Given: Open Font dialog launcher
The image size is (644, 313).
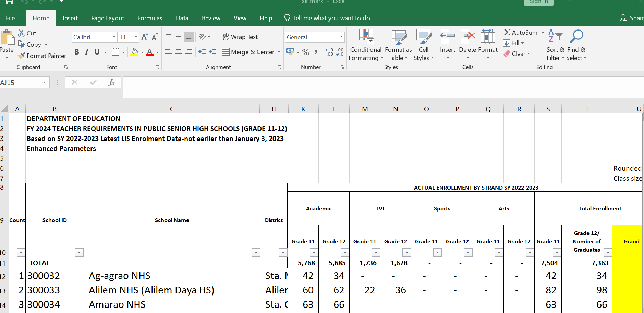Looking at the screenshot, I should [158, 67].
